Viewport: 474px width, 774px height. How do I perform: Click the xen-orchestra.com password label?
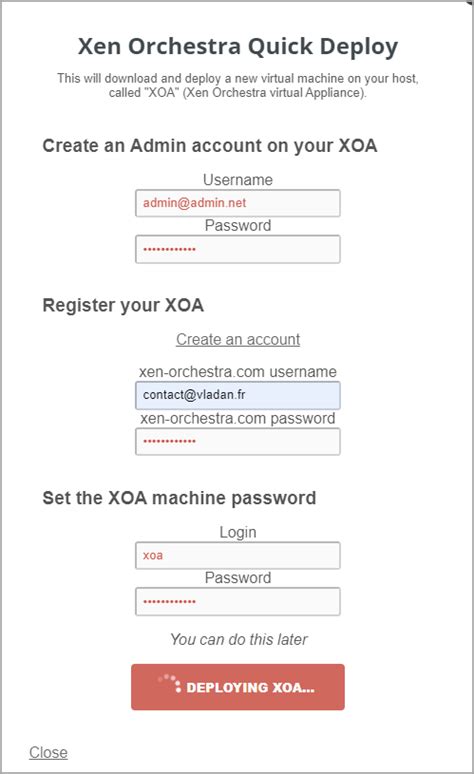point(238,419)
